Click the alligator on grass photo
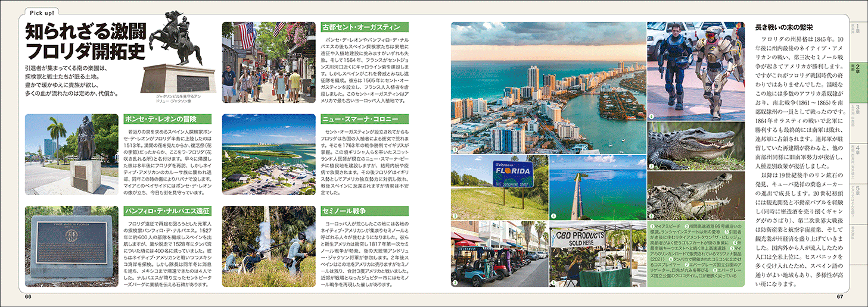The height and width of the screenshot is (307, 868). point(696,146)
